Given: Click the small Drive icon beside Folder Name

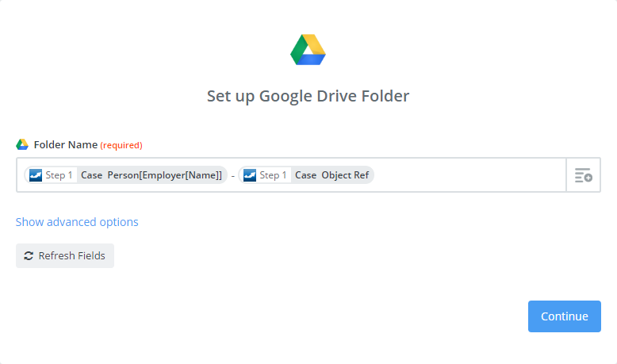Looking at the screenshot, I should point(22,144).
